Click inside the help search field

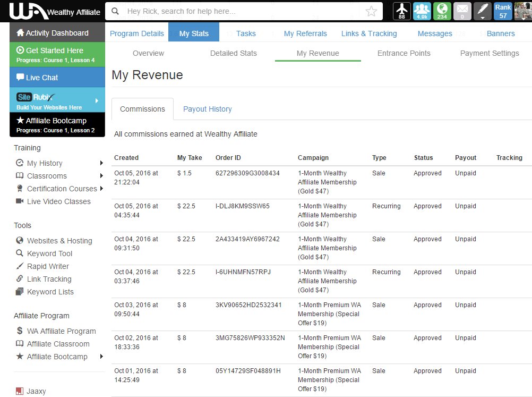244,11
